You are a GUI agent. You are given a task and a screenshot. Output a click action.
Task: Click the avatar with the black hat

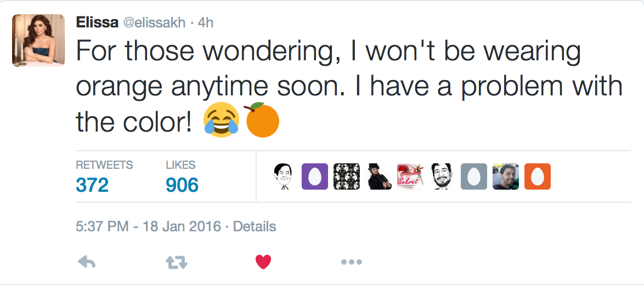tap(379, 176)
